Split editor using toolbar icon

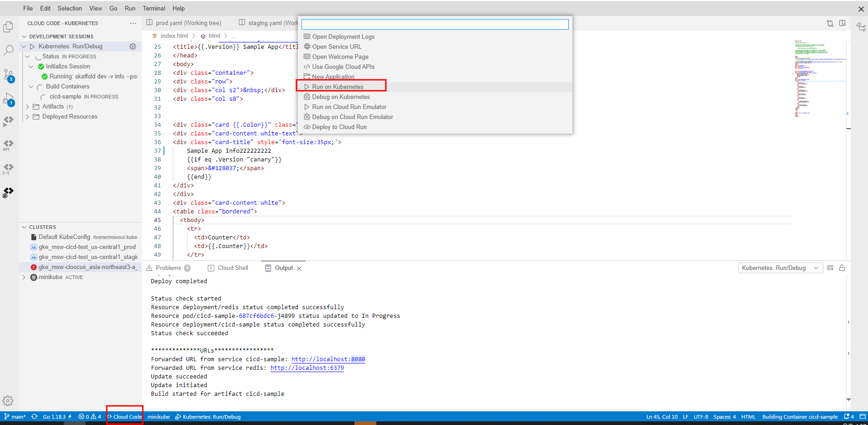842,23
